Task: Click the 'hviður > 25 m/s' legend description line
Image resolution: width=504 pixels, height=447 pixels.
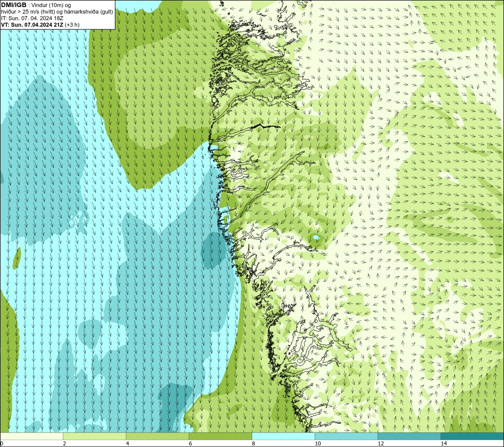Action: click(57, 12)
